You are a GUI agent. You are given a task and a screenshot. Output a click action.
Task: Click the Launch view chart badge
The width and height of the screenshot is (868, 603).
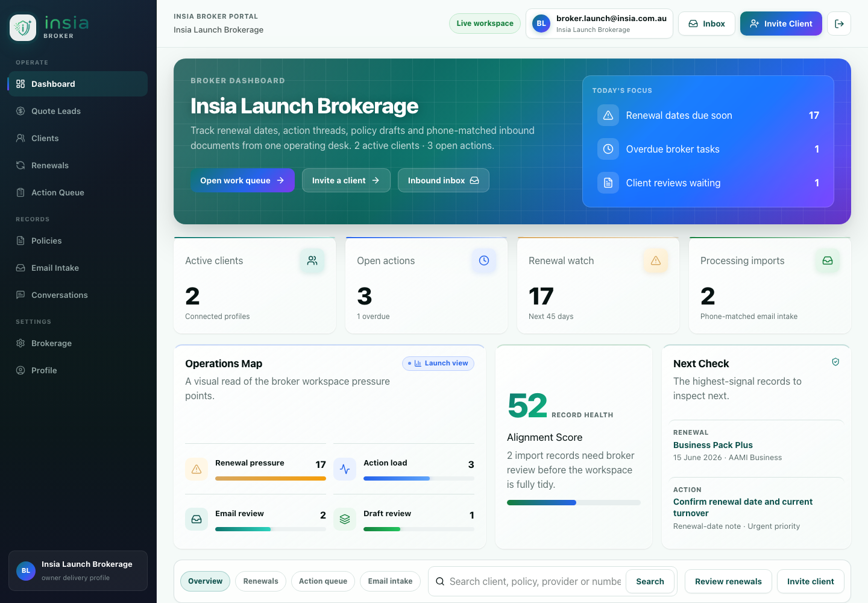[438, 363]
